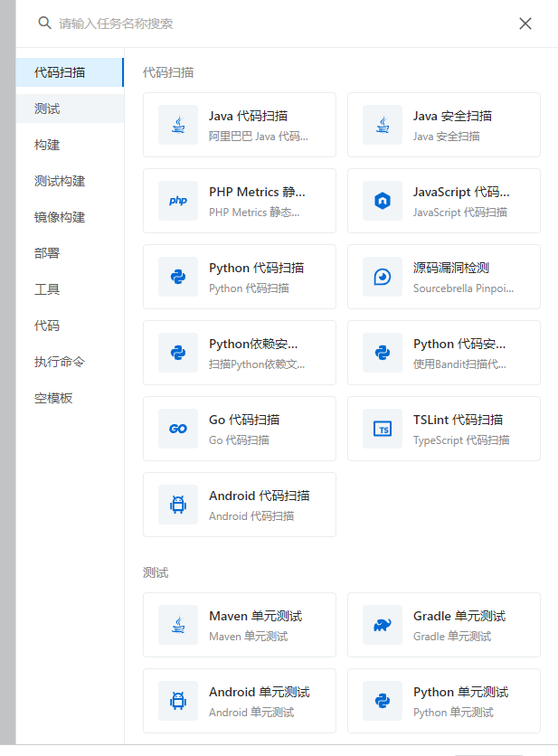This screenshot has height=756, width=558.
Task: Add the Java 代码扫描 task
Action: pos(240,125)
